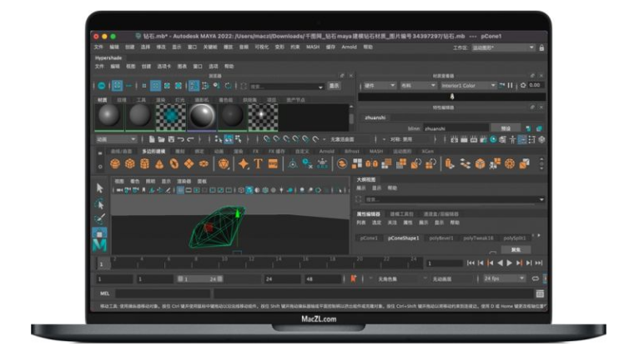Click the polygon Type 'T' shelf icon
The width and height of the screenshot is (644, 356).
click(x=258, y=164)
